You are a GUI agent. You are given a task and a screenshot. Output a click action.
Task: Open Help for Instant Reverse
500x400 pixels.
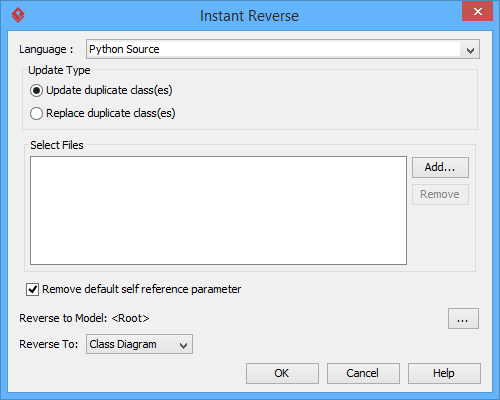pos(444,373)
